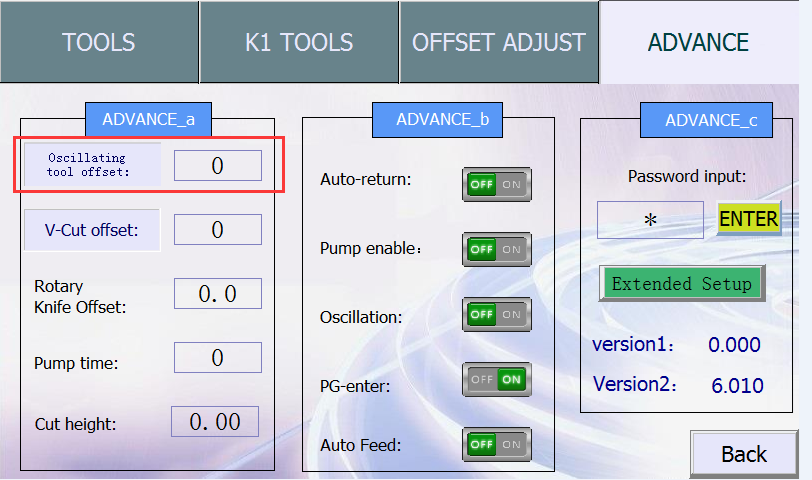Click the Password input field
The image size is (812, 480).
tap(650, 220)
